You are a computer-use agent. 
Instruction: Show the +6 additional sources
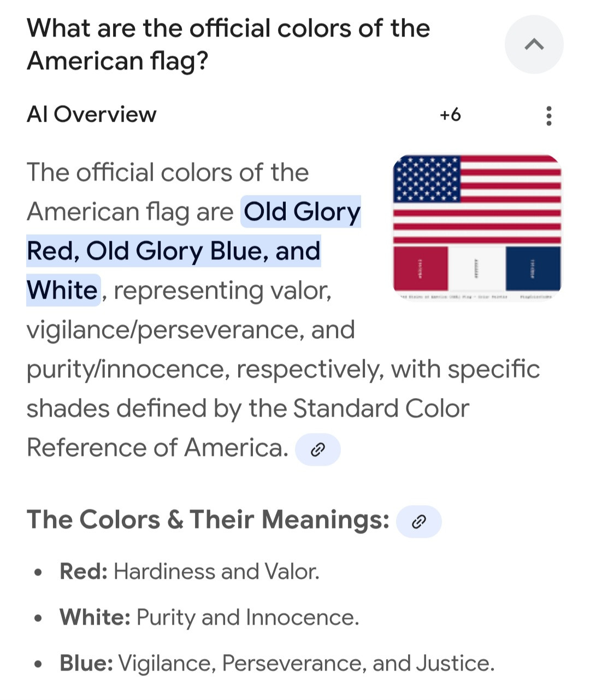tap(450, 115)
